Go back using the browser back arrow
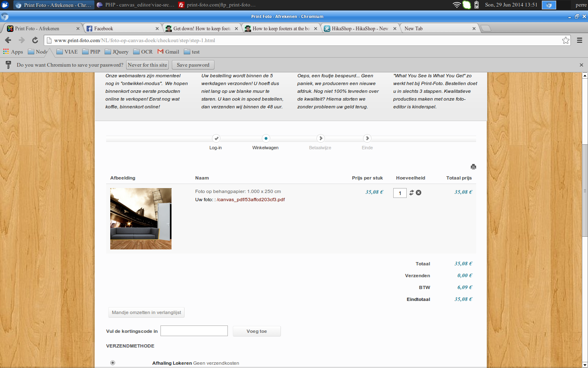588x368 pixels. click(8, 40)
